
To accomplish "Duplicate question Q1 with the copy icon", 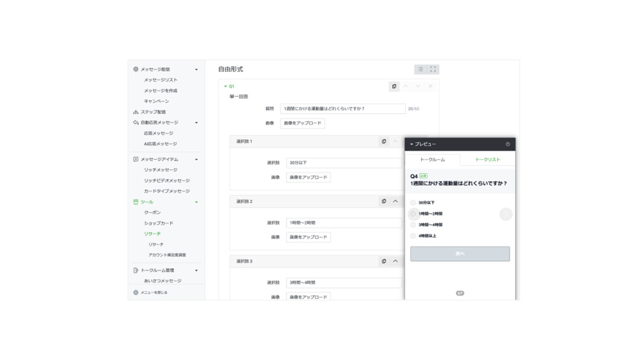I will click(394, 86).
